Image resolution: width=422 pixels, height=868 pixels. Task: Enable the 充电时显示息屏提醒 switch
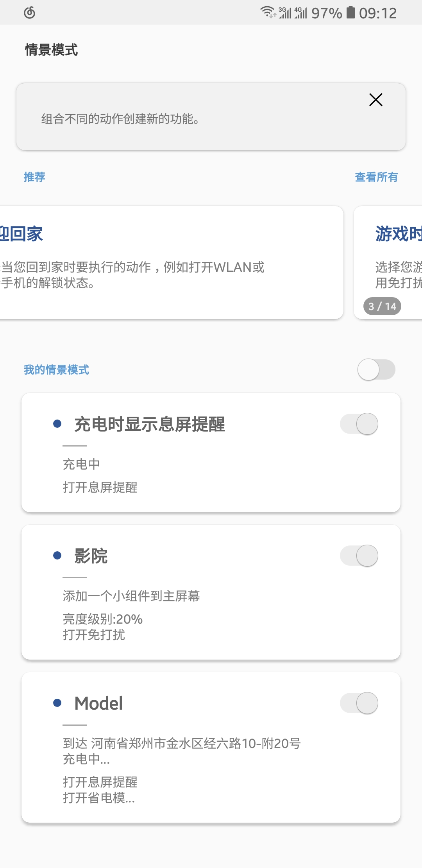[x=359, y=424]
